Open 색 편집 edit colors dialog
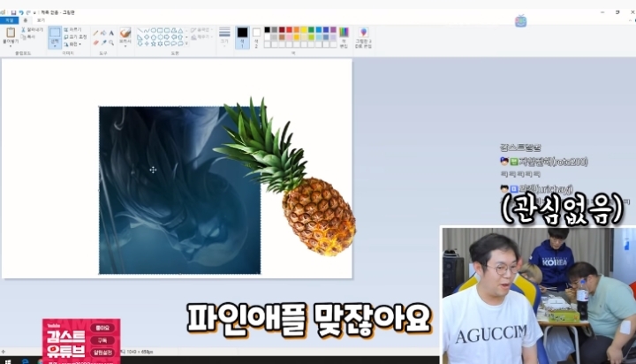 (344, 37)
